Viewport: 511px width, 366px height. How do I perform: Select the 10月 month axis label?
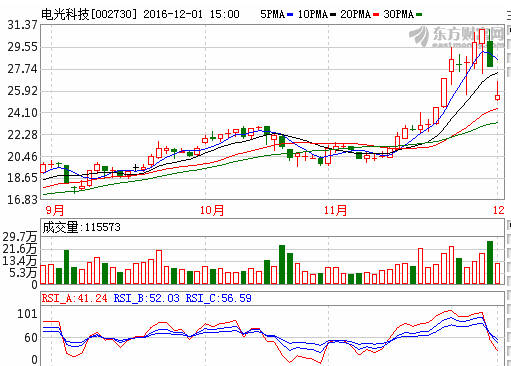[212, 210]
